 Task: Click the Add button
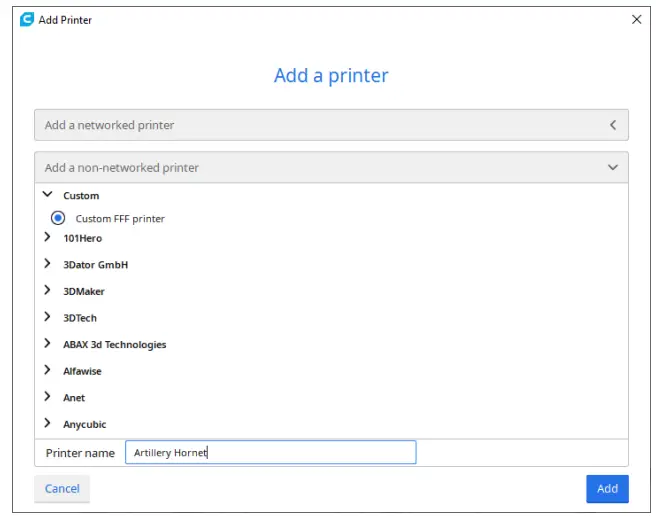[x=607, y=489]
